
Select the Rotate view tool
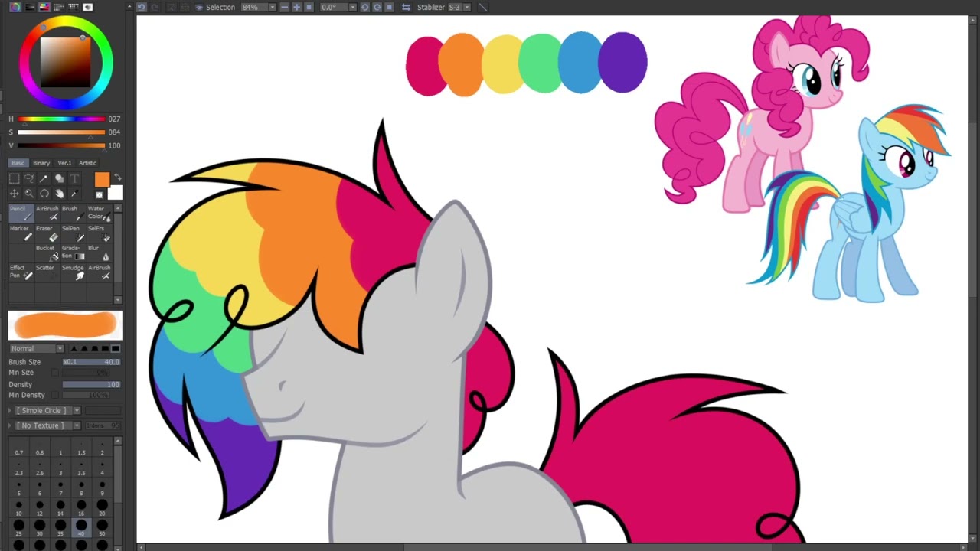coord(44,194)
